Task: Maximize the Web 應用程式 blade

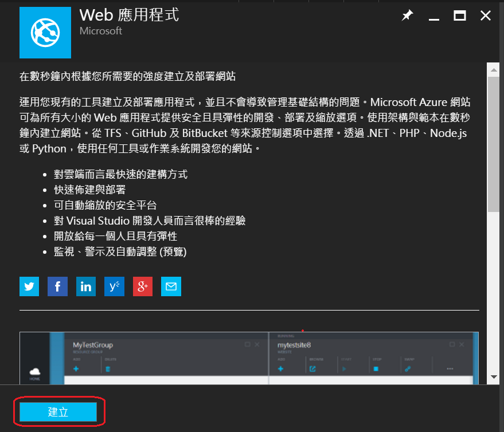Action: click(460, 15)
